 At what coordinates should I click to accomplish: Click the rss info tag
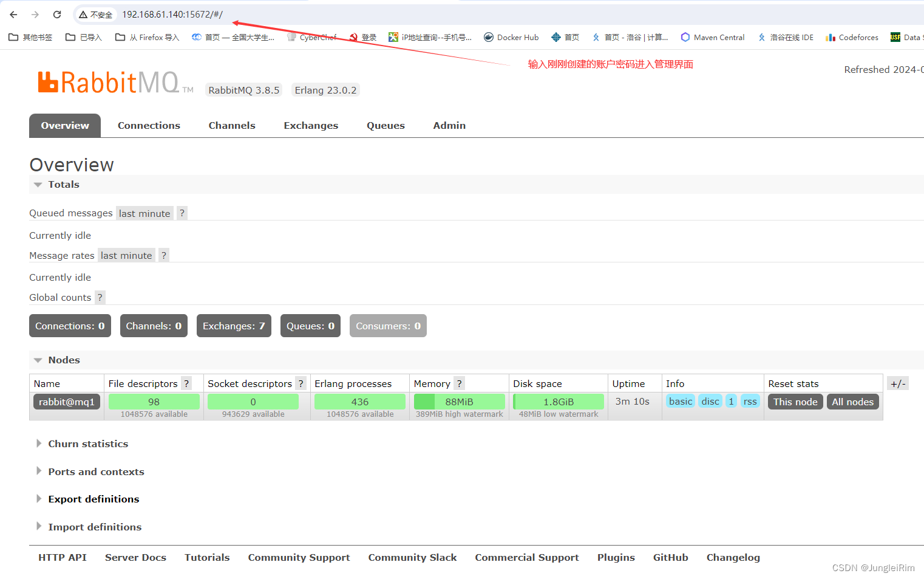750,402
